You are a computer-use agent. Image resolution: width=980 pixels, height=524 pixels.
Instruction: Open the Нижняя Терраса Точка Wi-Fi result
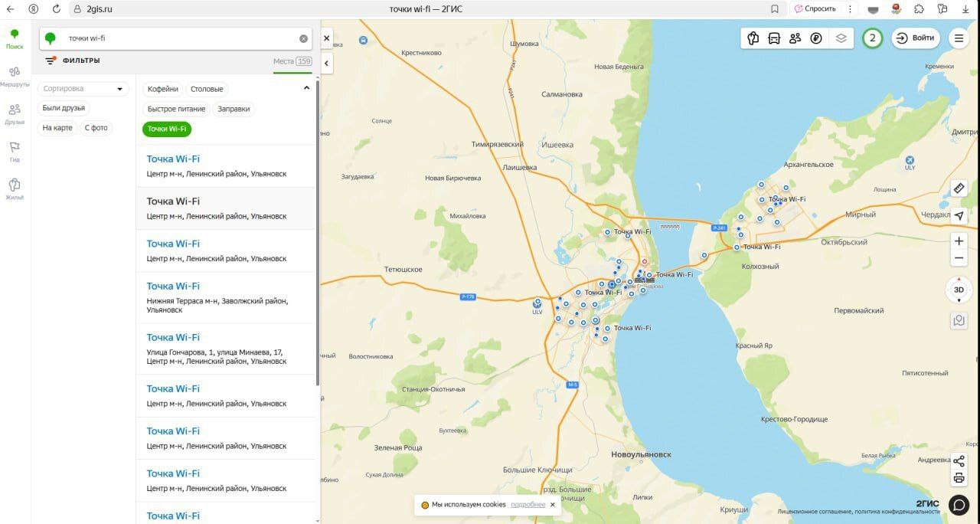pos(226,297)
